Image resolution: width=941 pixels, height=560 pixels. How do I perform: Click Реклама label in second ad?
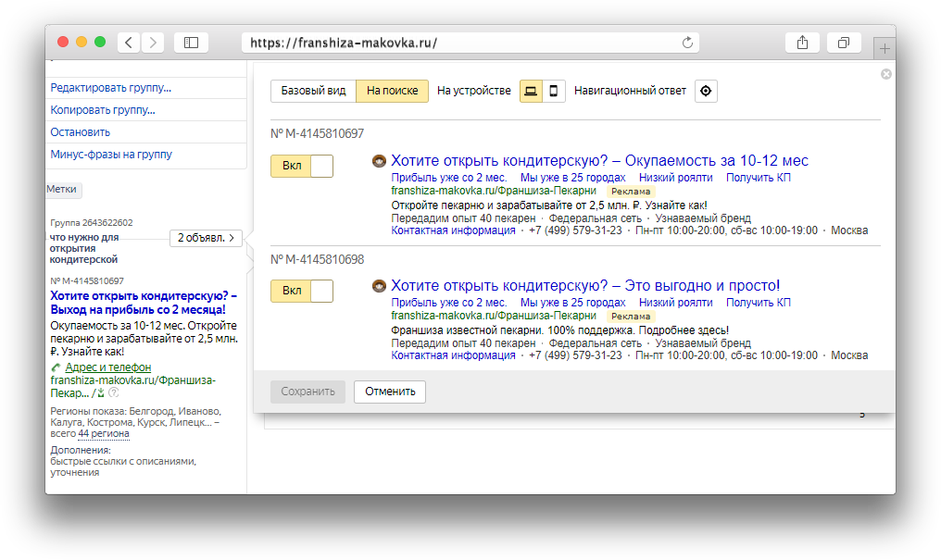(x=631, y=316)
